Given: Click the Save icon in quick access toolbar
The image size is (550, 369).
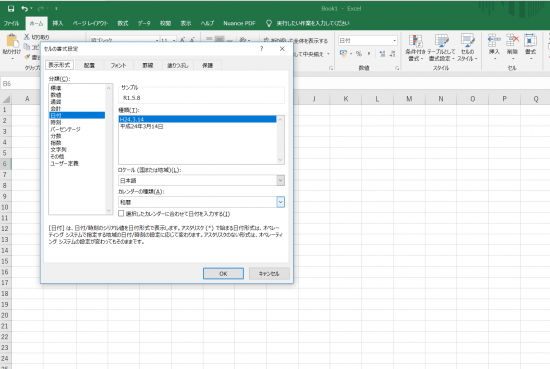Looking at the screenshot, I should (11, 9).
